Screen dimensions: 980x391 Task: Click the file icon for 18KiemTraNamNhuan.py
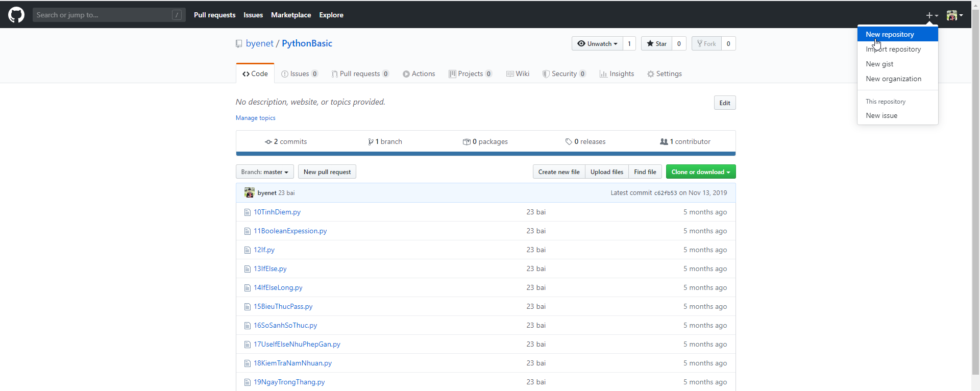248,363
